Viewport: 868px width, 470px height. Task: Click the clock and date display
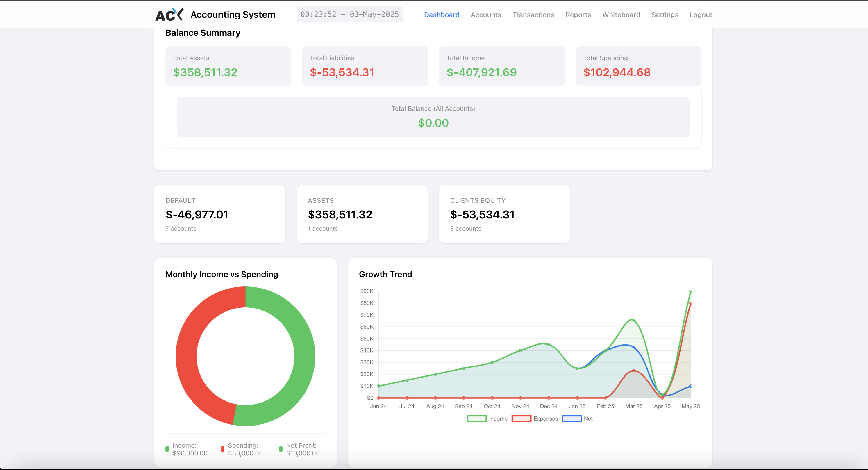(x=349, y=14)
